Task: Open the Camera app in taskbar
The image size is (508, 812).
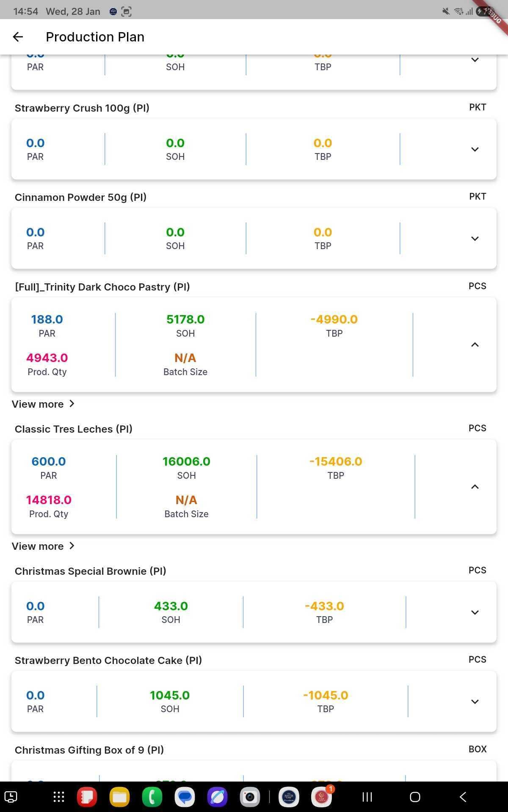Action: point(250,797)
